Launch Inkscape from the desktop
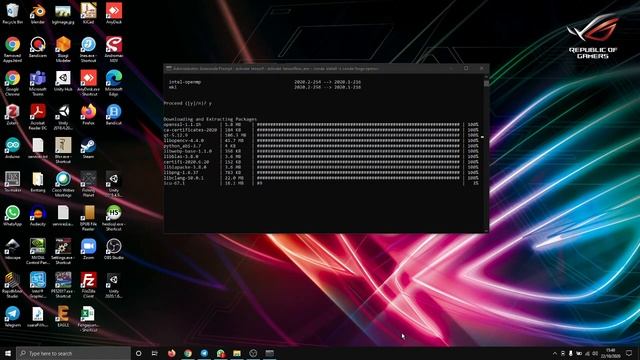Screen dimensions: 640x360 click(12, 249)
